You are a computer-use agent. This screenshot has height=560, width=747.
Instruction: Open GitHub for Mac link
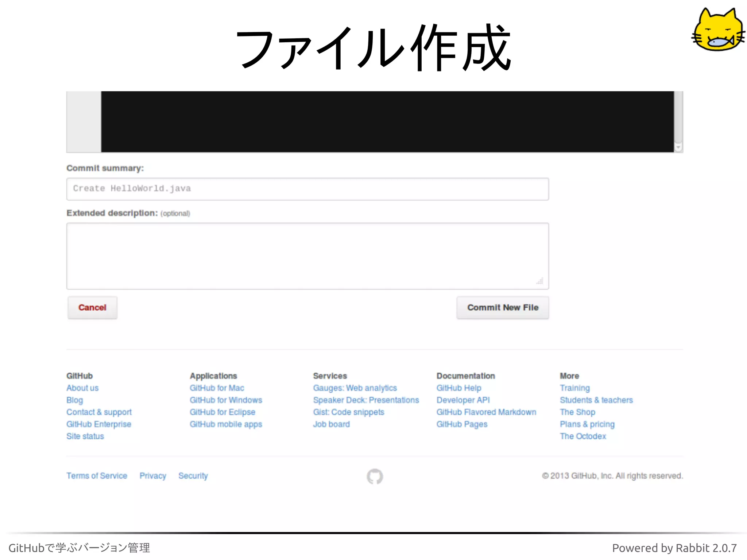click(217, 388)
